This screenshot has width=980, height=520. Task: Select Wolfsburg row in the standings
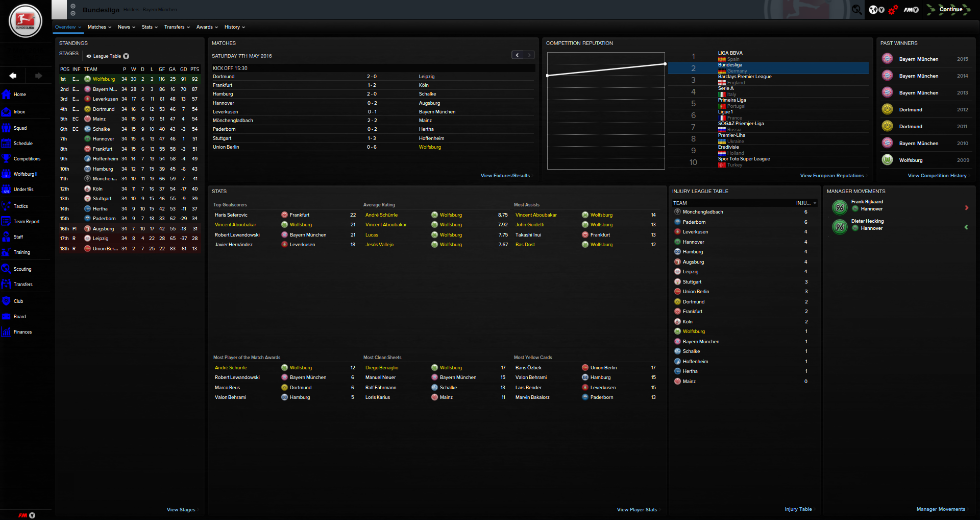pos(130,79)
